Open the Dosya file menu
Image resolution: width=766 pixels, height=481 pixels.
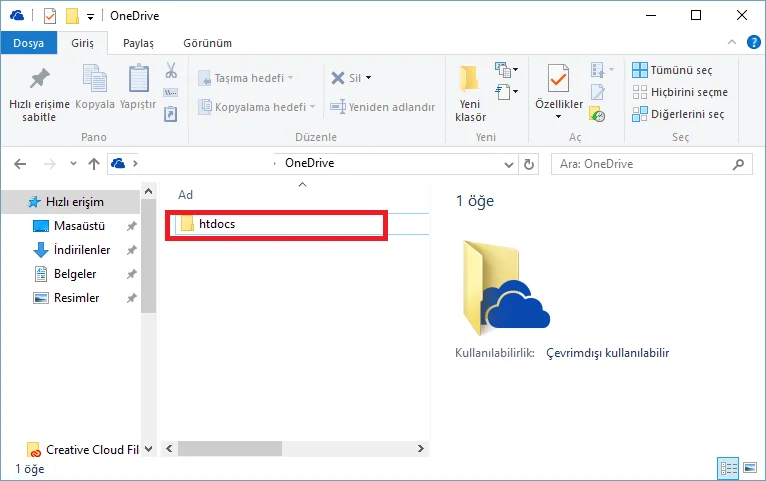point(28,43)
